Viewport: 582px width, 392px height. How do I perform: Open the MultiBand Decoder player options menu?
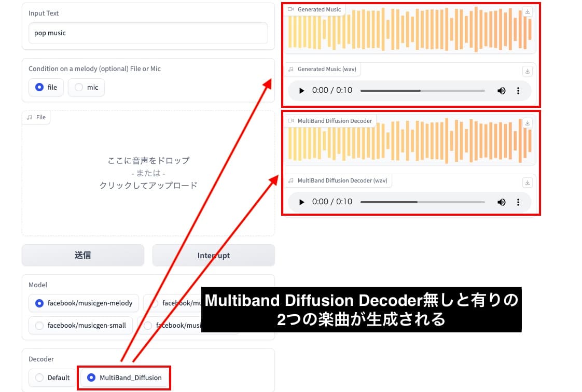point(518,202)
